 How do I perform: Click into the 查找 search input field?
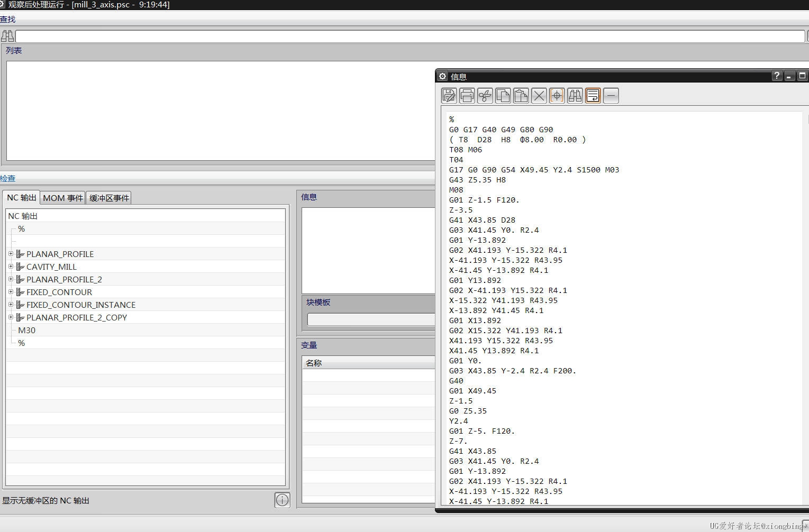410,36
